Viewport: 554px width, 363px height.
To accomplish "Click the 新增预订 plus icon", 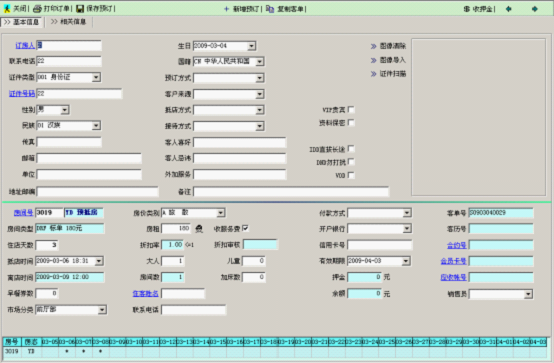I will coord(226,9).
